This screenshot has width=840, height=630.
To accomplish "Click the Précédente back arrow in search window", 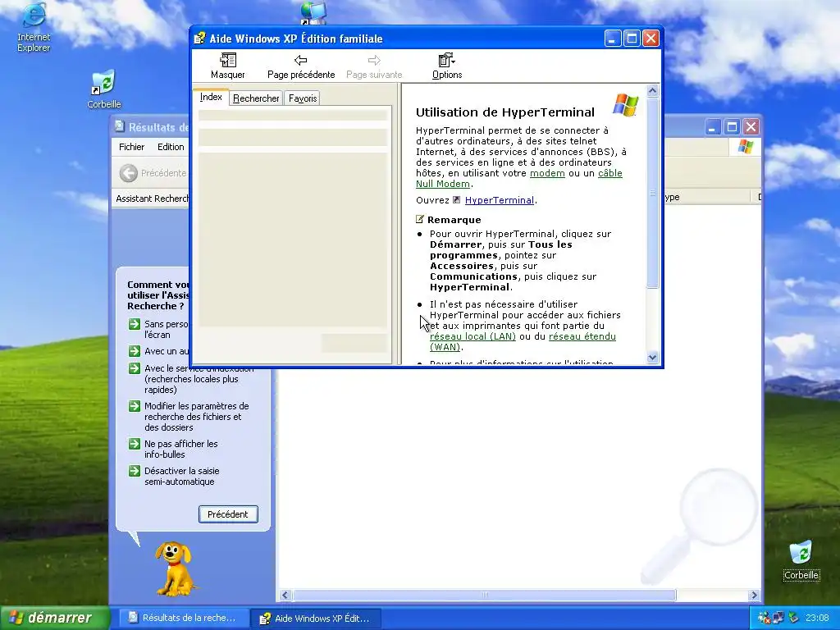I will [128, 173].
